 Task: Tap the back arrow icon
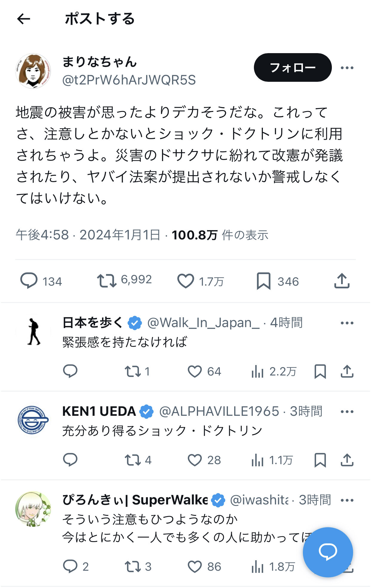(x=24, y=19)
